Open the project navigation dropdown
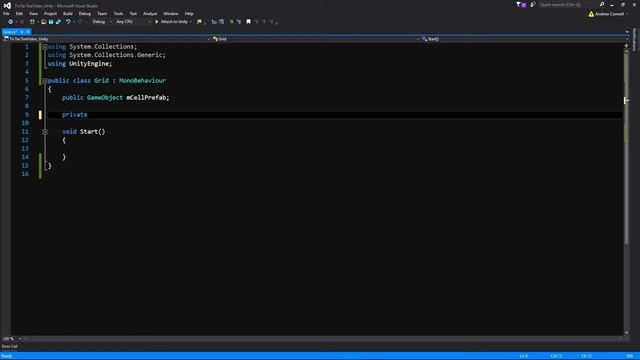640x360 pixels. [x=107, y=39]
